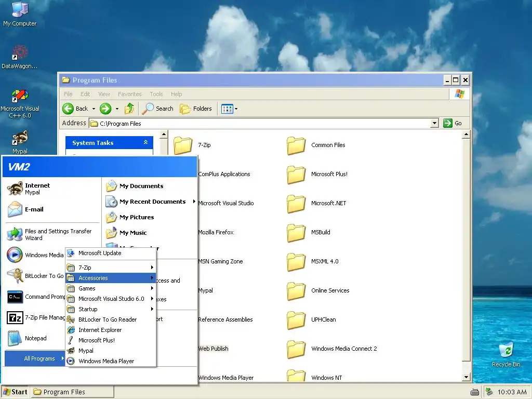The height and width of the screenshot is (399, 532).
Task: Launch the Mypal desktop shortcut
Action: coord(20,142)
